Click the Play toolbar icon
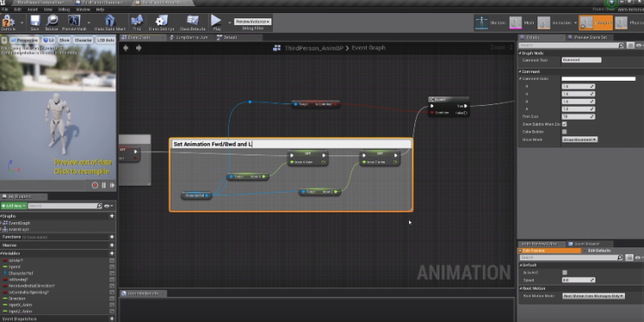Screen dimensions: 644x322 click(216, 21)
